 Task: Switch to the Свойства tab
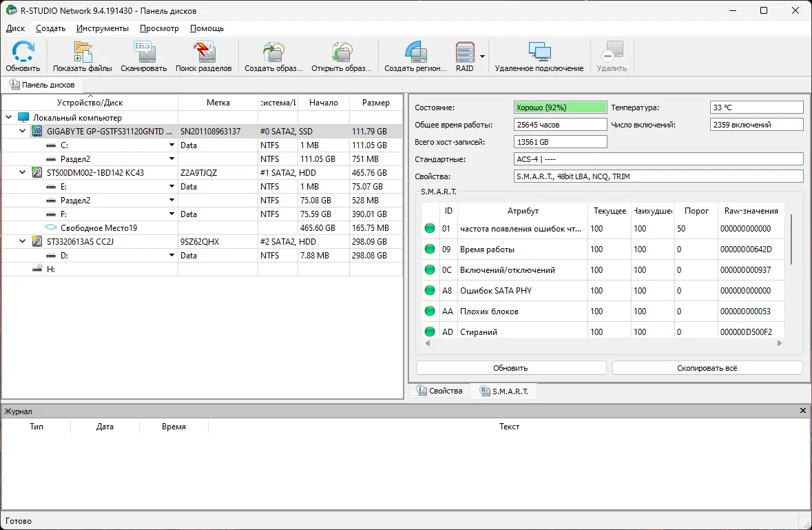click(439, 391)
